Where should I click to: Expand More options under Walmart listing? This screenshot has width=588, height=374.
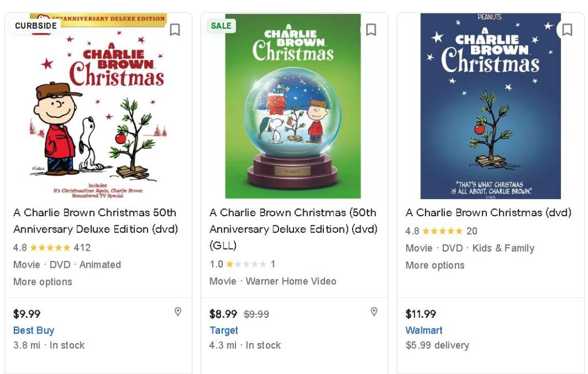click(x=435, y=265)
